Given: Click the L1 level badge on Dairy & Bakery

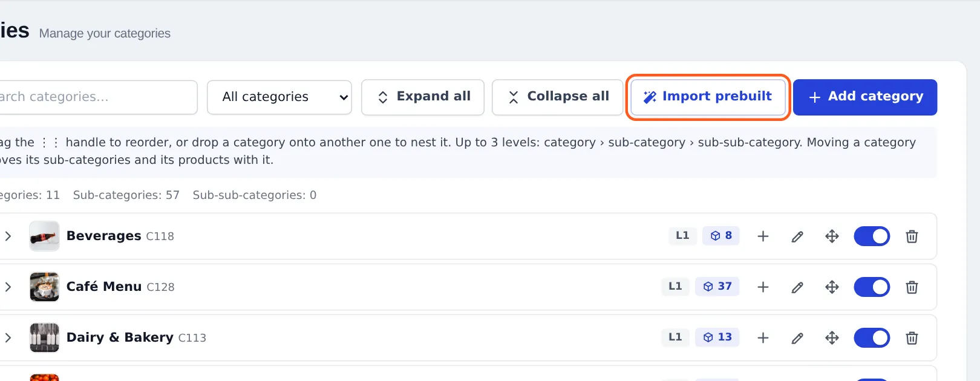Looking at the screenshot, I should (675, 337).
